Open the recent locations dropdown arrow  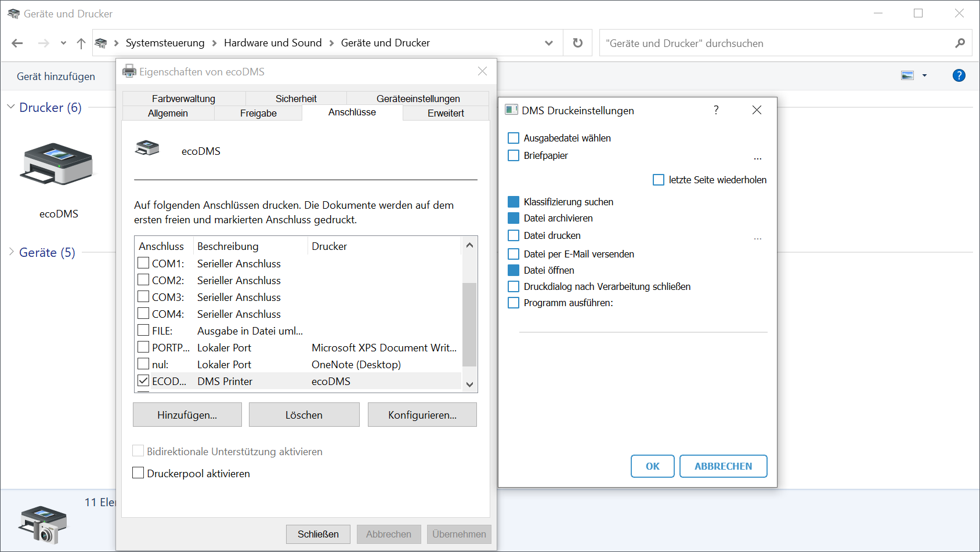(x=63, y=43)
